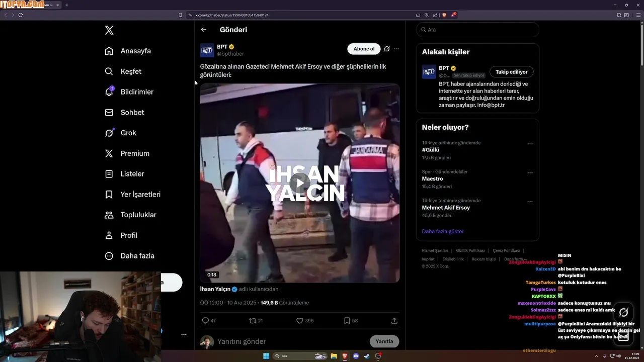644x362 pixels.
Task: Open the Erişilebilirlik footer link
Action: pyautogui.click(x=453, y=259)
